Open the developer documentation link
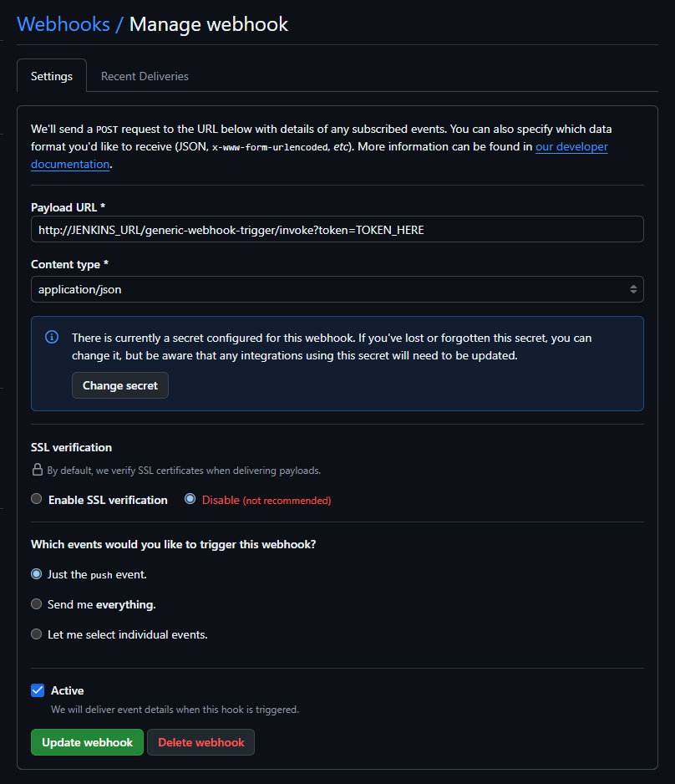 point(571,147)
